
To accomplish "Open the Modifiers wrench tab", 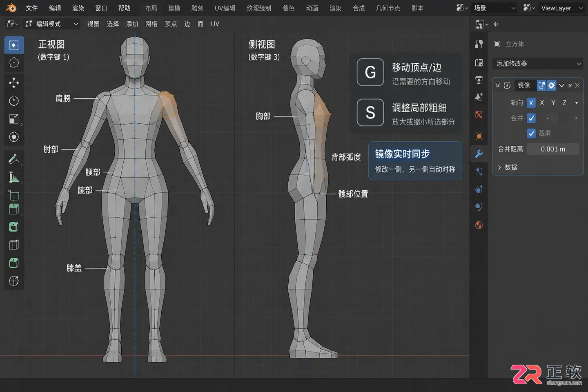I will [x=479, y=154].
